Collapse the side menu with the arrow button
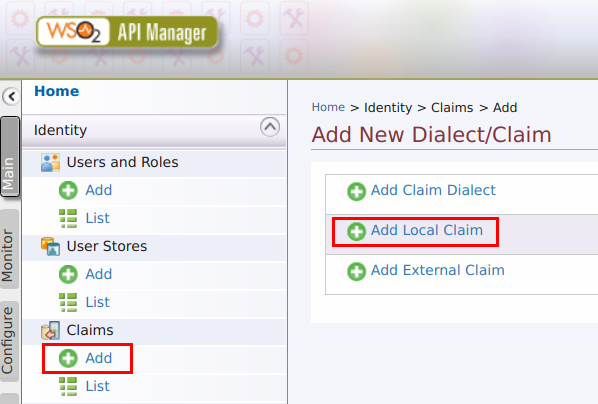Screen dimensions: 598x404 pos(11,96)
